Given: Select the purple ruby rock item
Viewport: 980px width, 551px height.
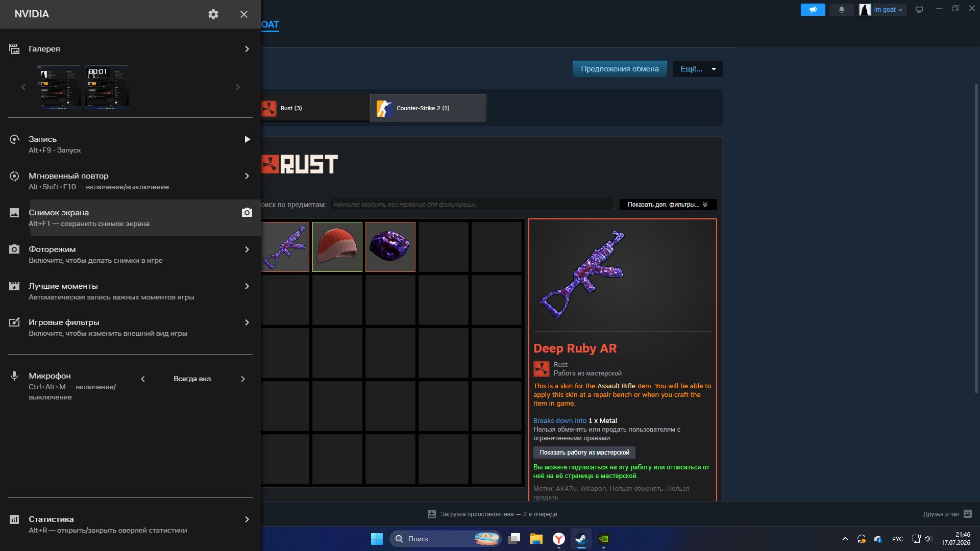Looking at the screenshot, I should 390,247.
